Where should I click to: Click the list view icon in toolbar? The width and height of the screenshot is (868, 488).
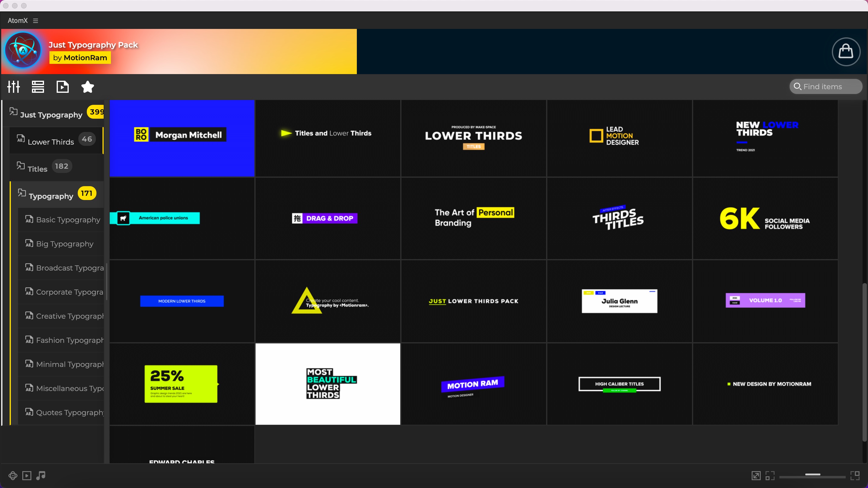tap(38, 86)
